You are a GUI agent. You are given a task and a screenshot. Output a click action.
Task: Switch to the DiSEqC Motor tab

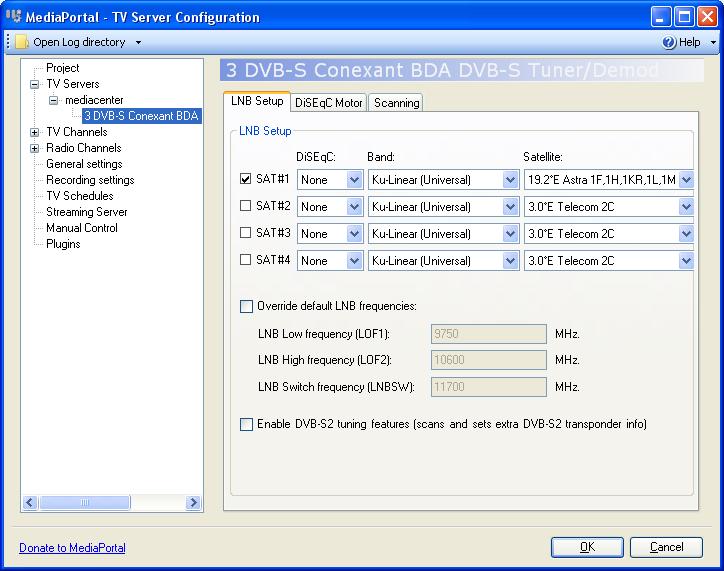(x=329, y=102)
